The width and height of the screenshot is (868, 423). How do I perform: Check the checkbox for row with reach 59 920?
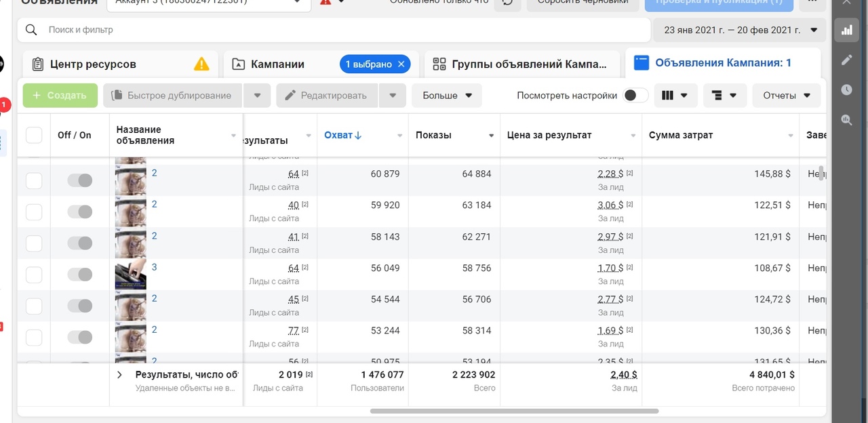point(34,211)
